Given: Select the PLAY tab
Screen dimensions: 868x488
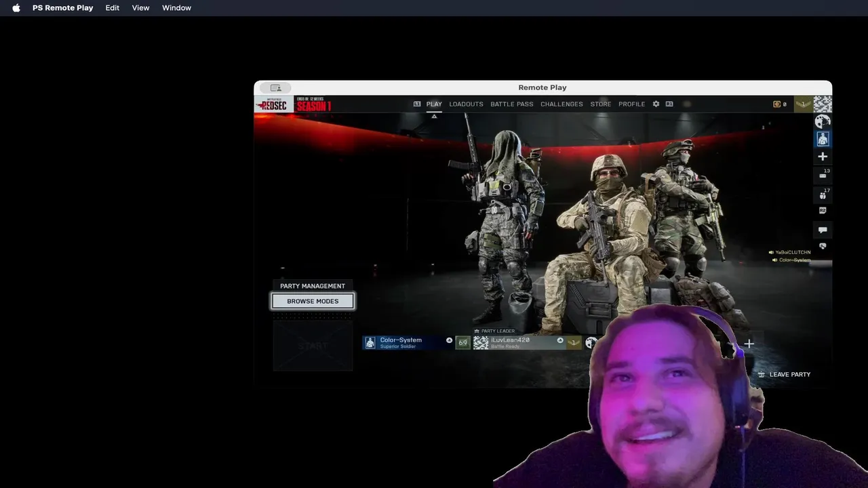Looking at the screenshot, I should [x=434, y=104].
